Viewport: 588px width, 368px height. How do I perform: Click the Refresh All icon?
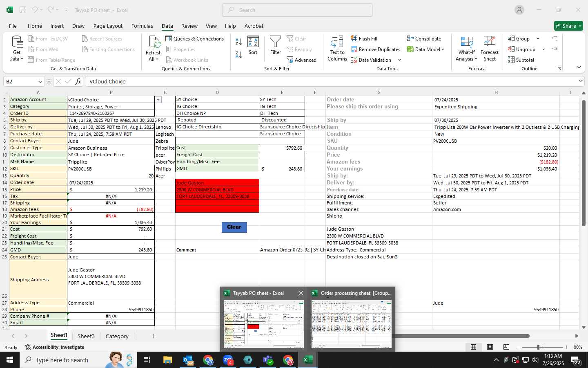(x=154, y=42)
